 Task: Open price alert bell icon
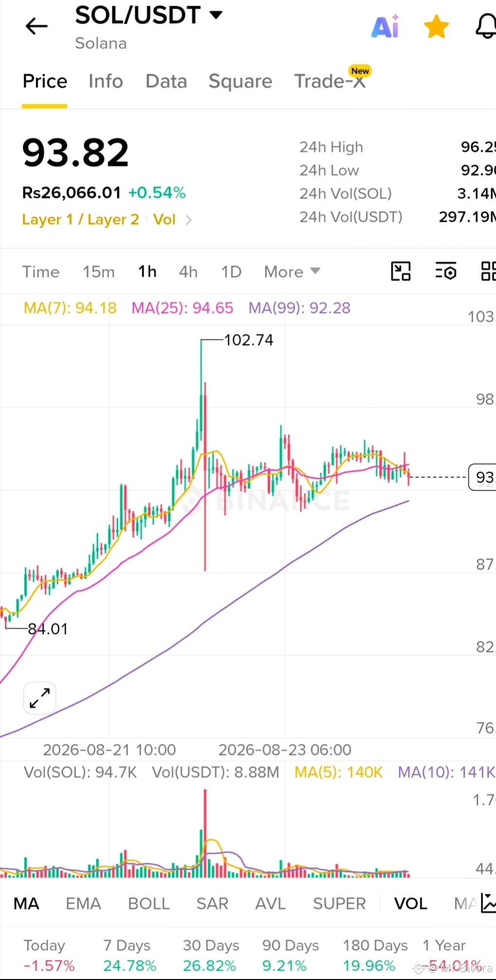486,26
